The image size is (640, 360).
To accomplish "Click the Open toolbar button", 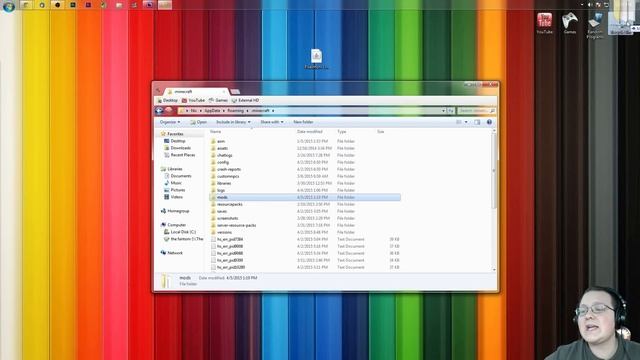I will (x=198, y=122).
